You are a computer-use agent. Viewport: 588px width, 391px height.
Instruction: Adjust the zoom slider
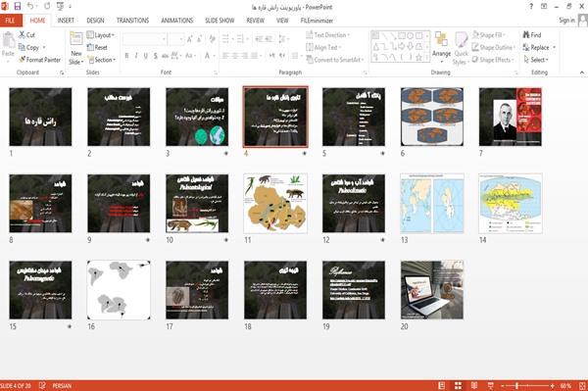tap(516, 385)
